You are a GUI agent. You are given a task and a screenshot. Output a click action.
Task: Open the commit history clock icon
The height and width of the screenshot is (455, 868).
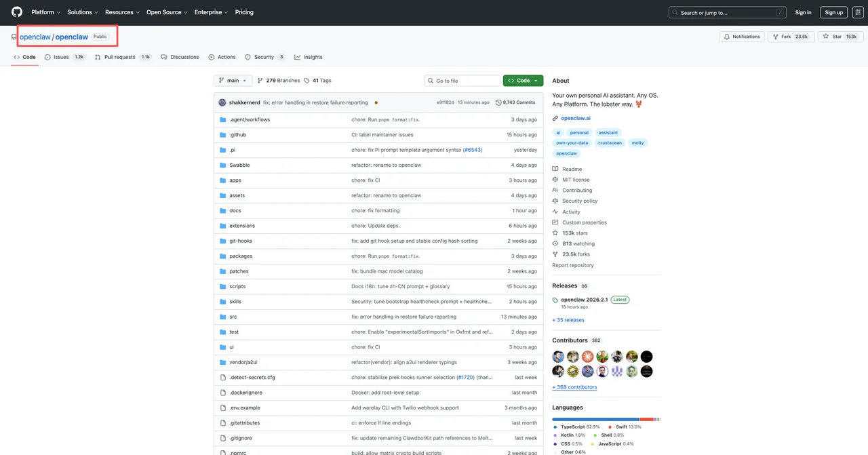499,102
